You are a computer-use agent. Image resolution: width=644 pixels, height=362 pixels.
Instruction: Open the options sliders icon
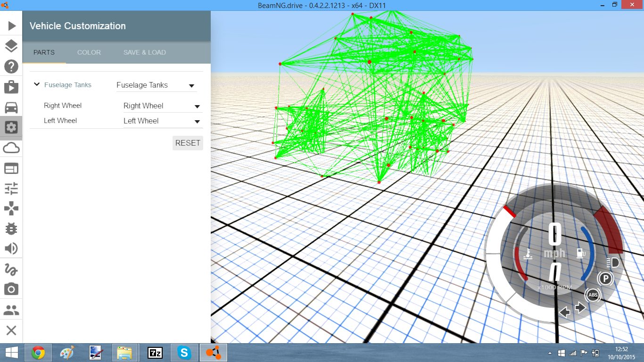click(11, 189)
